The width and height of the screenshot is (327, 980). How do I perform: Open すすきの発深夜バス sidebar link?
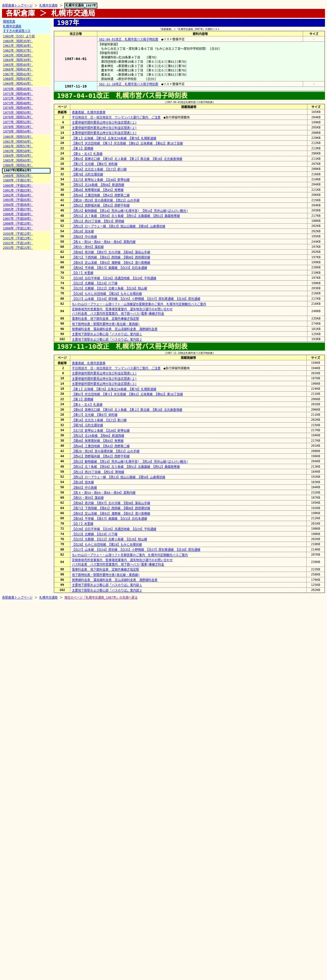coord(17,31)
